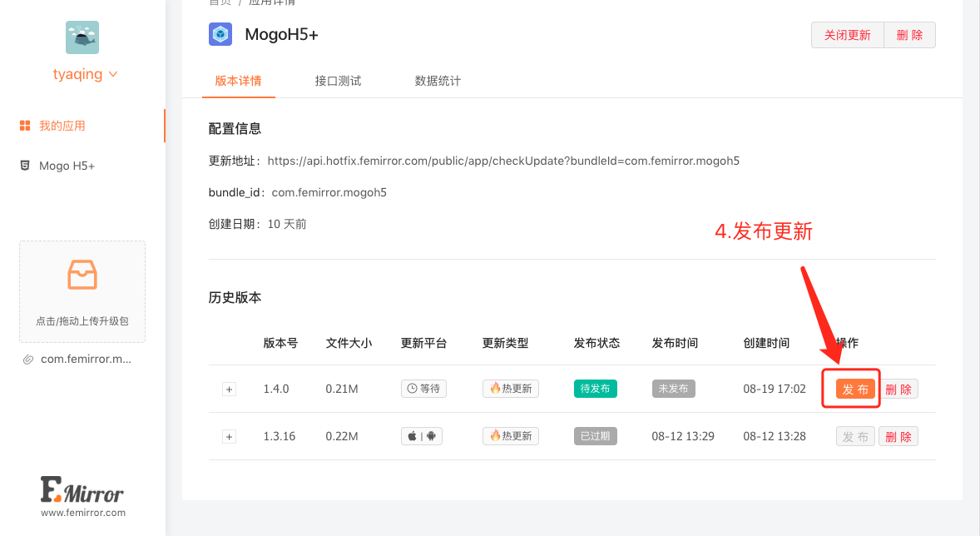
Task: Click the 热更新 tag in row 1.4.0
Action: point(511,389)
